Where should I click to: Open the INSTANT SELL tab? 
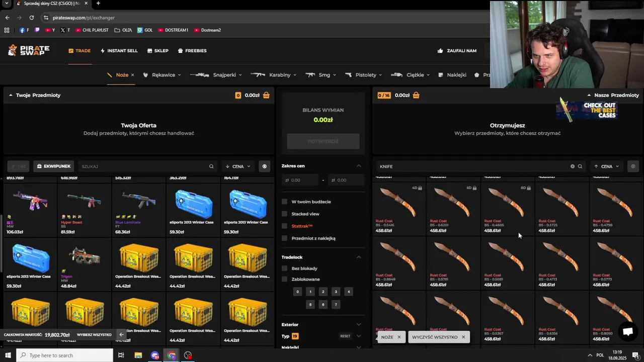tap(119, 51)
